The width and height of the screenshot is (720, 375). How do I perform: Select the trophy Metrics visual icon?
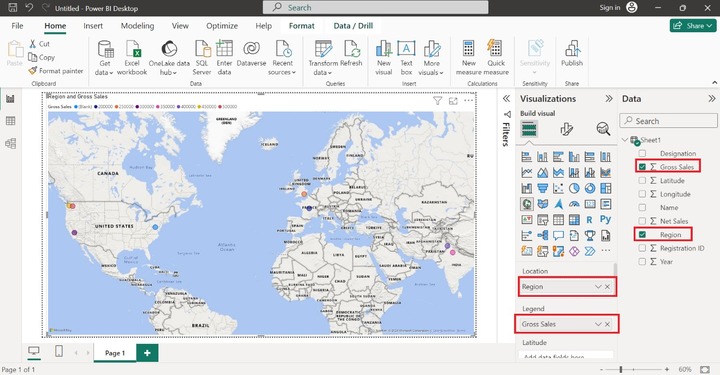590,236
